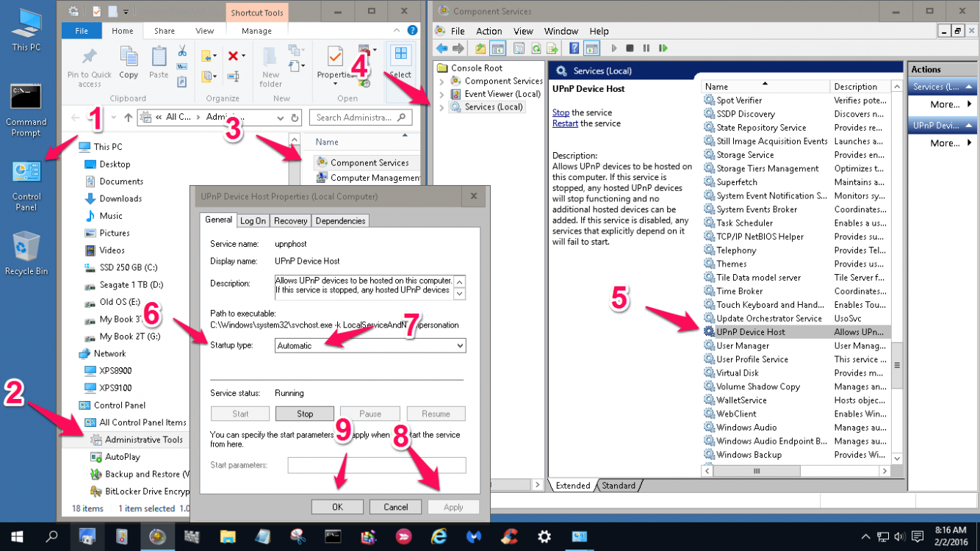
Task: Click Name column header in services list
Action: pyautogui.click(x=765, y=86)
